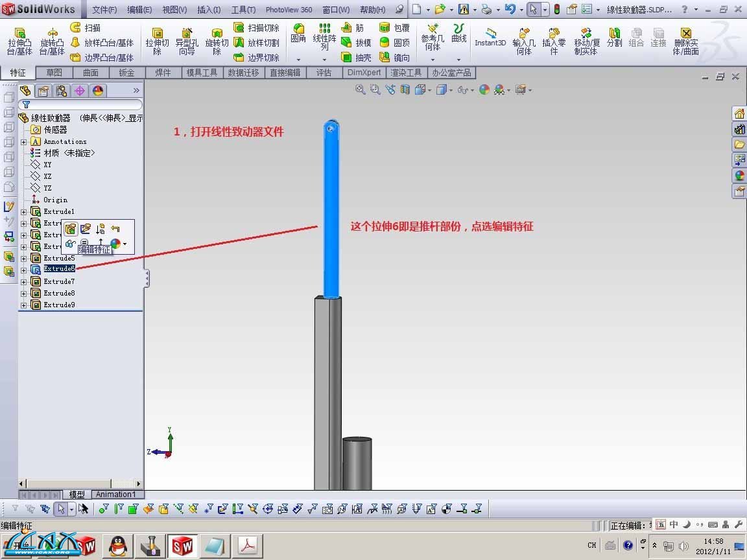Open the appearance color wheel dropdown arrow
Screen dimensions: 747x560
pos(124,244)
